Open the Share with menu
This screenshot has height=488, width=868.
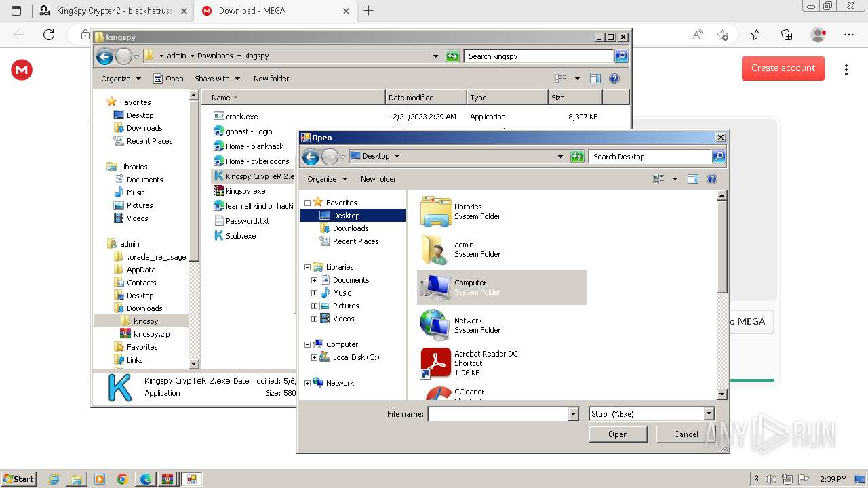216,79
